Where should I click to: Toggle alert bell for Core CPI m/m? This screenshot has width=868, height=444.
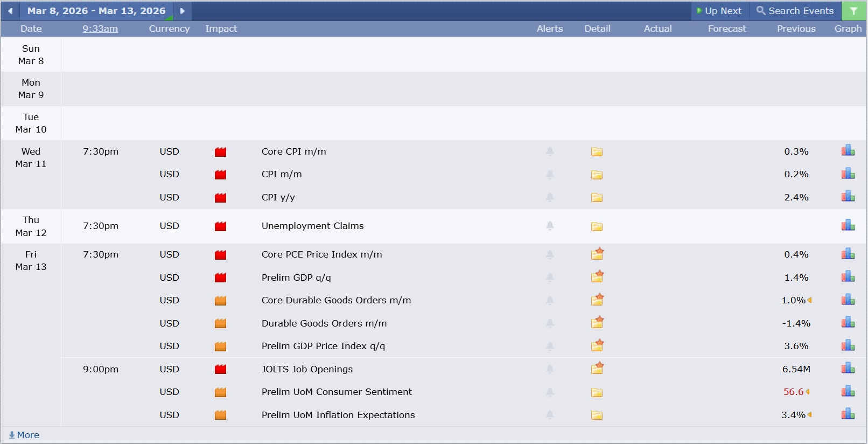click(550, 152)
